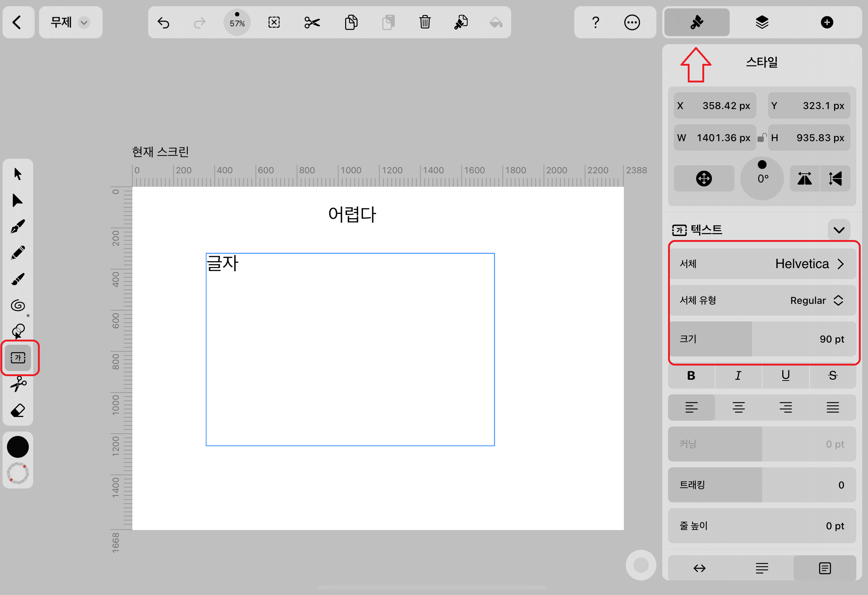Screen dimensions: 868x595
Task: Toggle underline formatting
Action: 786,376
